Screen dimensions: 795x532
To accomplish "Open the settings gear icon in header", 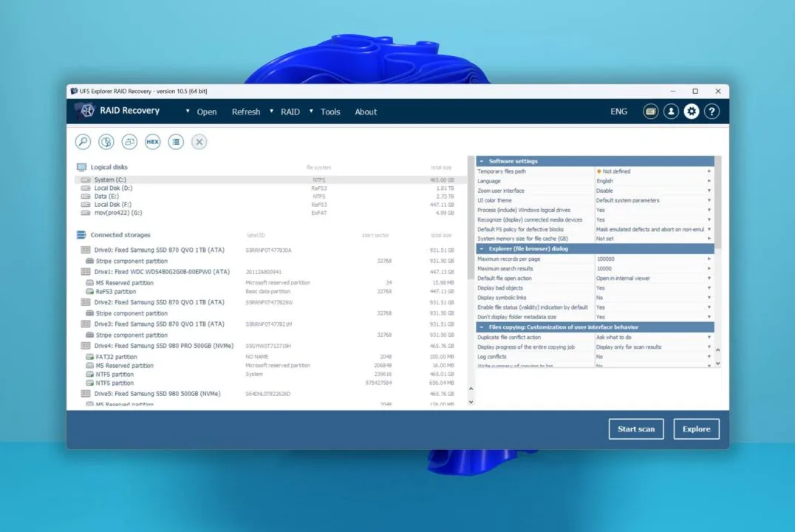I will (692, 112).
